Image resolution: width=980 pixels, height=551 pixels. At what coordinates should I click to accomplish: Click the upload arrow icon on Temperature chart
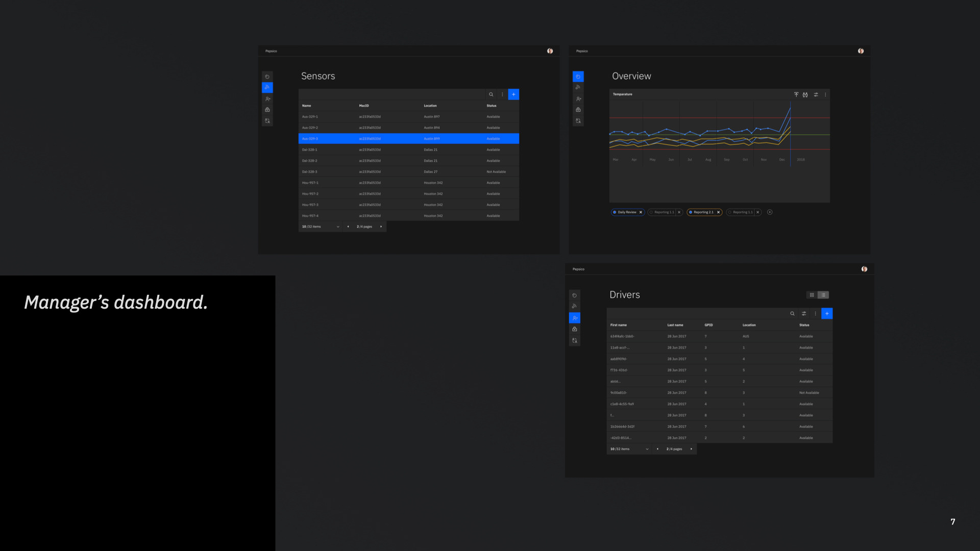pyautogui.click(x=796, y=94)
